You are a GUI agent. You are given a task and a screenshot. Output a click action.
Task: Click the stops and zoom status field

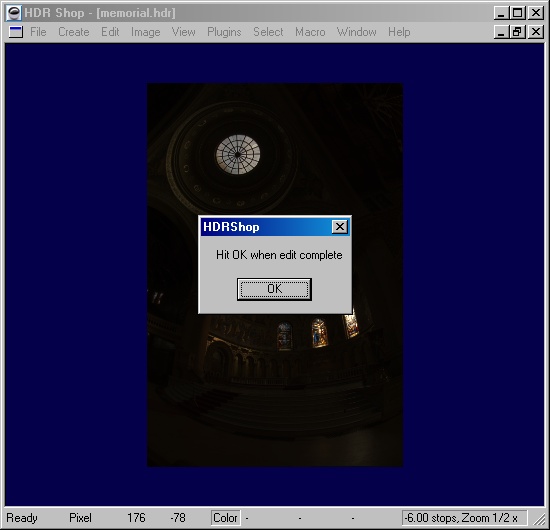[464, 518]
